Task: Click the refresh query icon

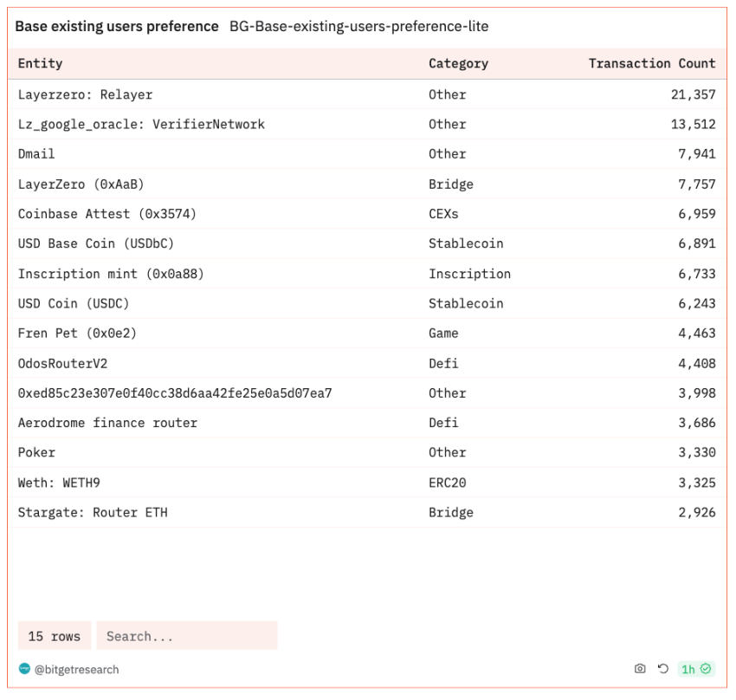Action: click(x=663, y=669)
